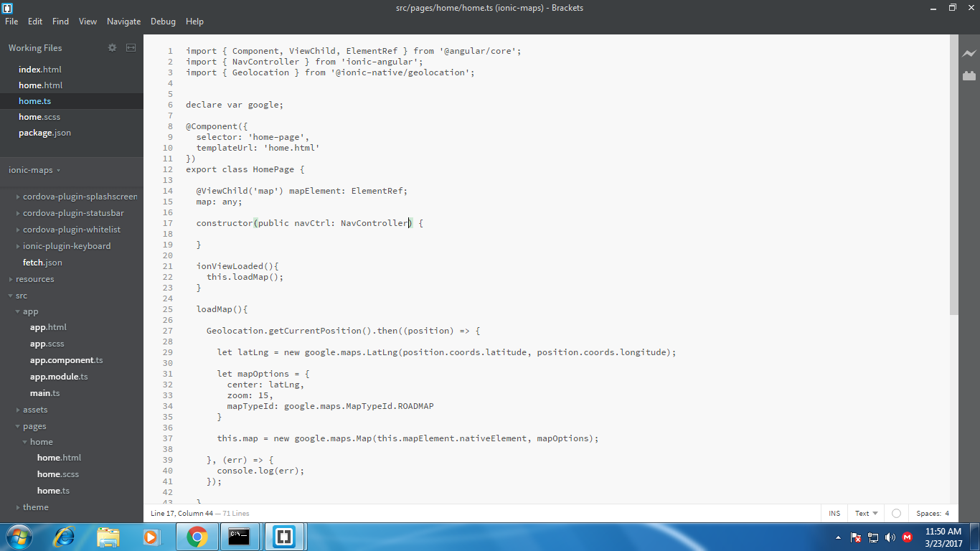Expand cordova-plugin-whitelist folder
The image size is (980, 551).
[69, 230]
